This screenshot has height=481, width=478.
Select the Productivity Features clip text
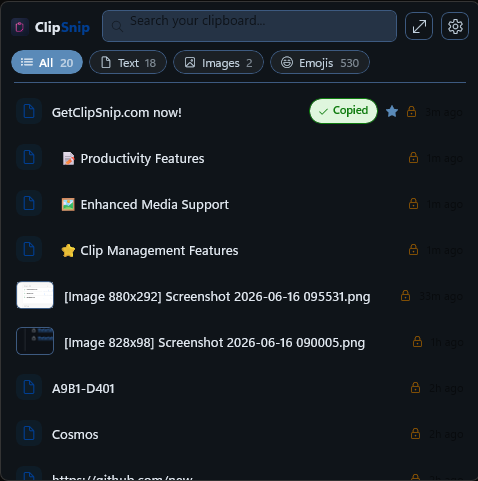(x=142, y=159)
